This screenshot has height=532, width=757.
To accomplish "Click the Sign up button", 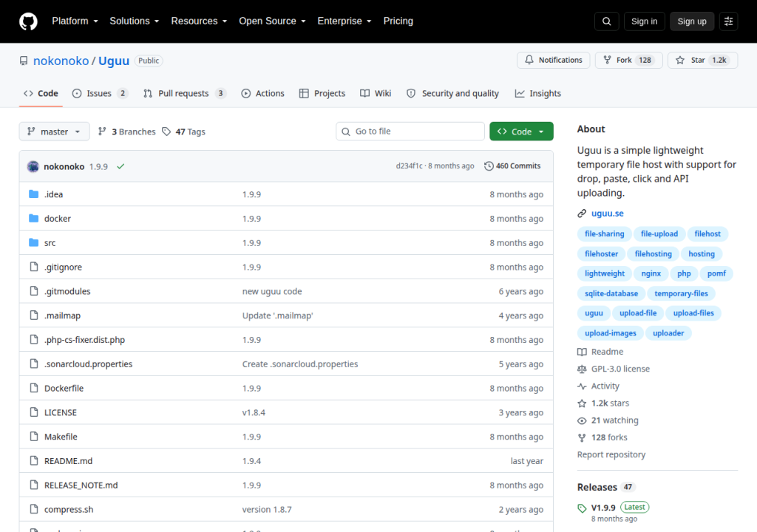I will 691,21.
